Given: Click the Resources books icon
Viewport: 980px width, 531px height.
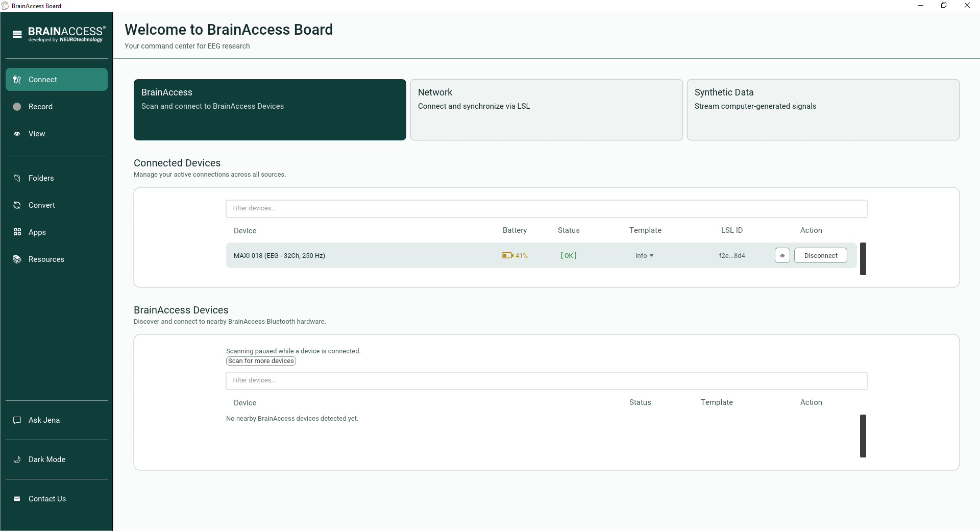Looking at the screenshot, I should [17, 259].
